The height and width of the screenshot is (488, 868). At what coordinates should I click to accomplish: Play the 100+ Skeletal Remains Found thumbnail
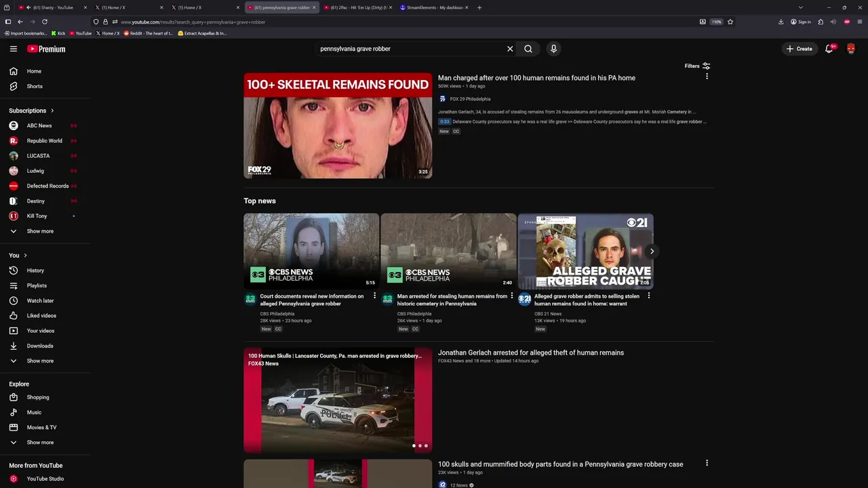pyautogui.click(x=338, y=125)
